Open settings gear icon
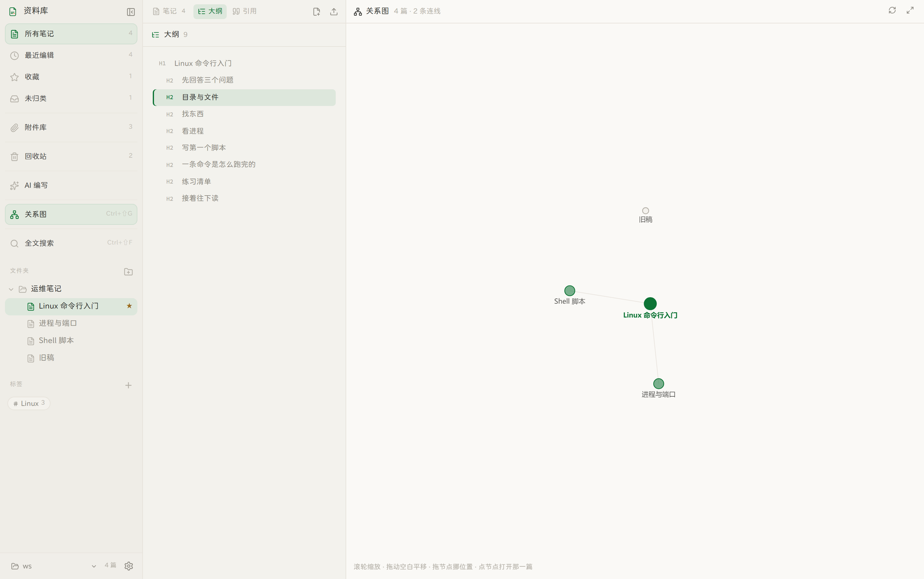 coord(129,565)
